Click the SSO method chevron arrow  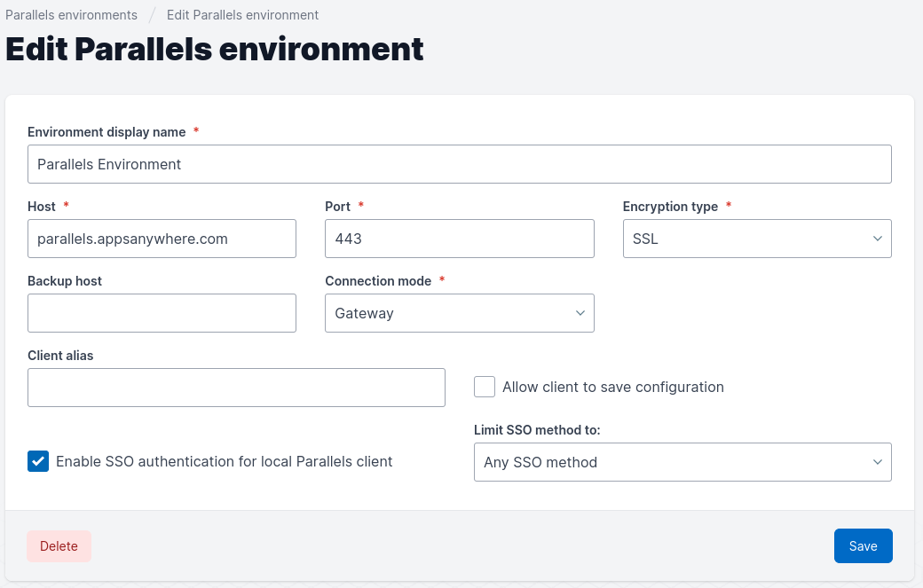[x=877, y=462]
